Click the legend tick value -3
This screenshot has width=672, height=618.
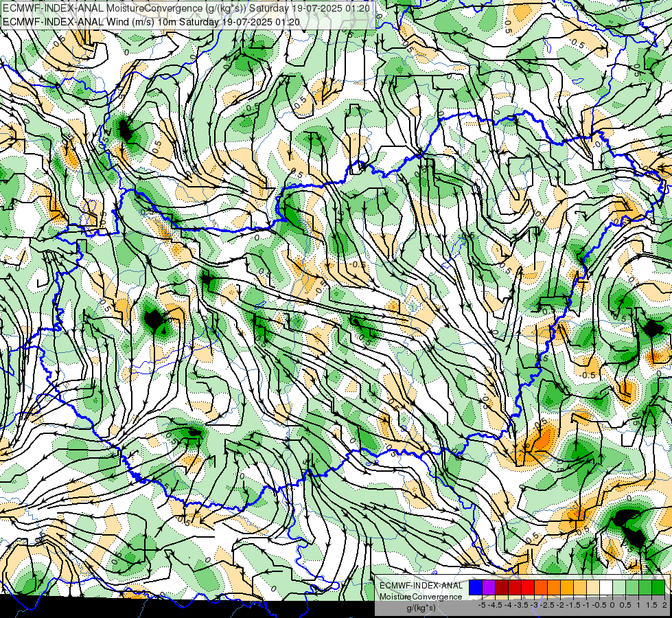point(535,605)
